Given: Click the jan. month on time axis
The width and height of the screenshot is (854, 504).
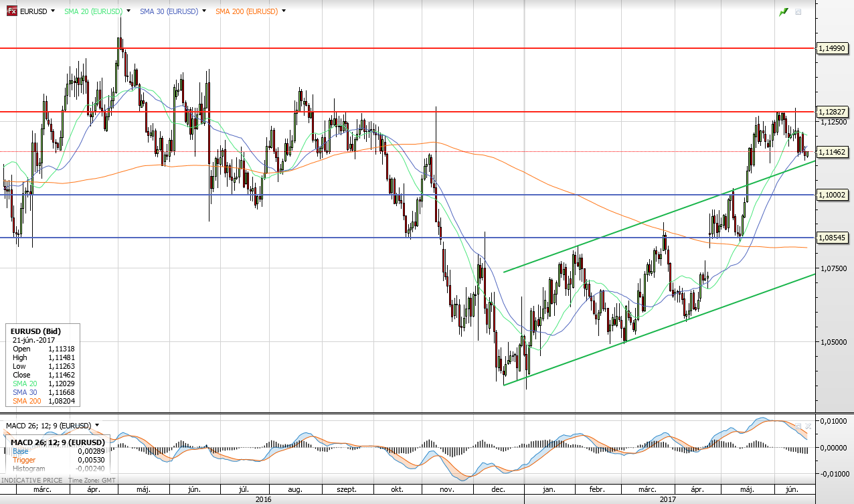Looking at the screenshot, I should coord(549,490).
